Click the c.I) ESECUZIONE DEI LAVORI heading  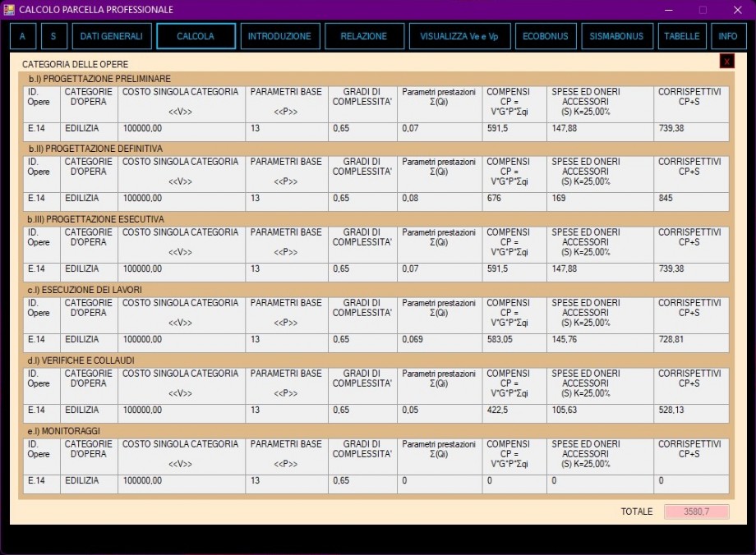85,290
